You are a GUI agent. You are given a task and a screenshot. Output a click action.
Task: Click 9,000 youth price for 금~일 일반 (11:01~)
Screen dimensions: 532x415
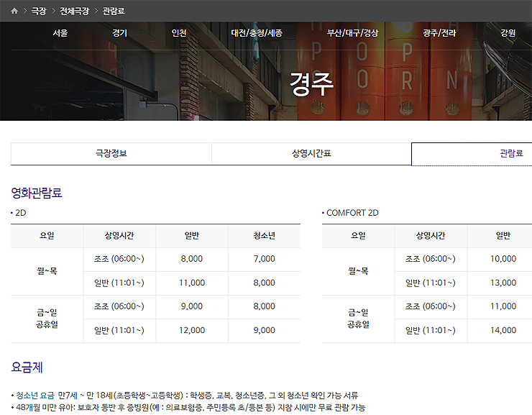click(x=265, y=330)
